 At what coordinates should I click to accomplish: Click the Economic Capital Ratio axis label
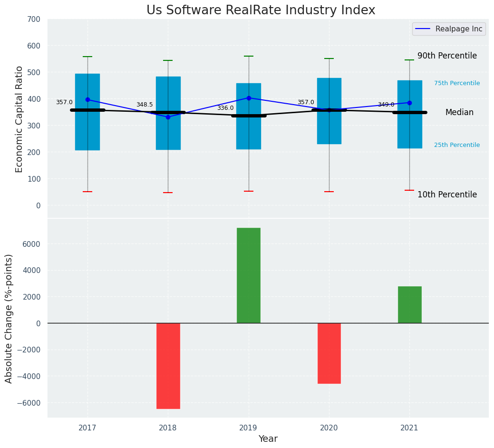[19, 119]
